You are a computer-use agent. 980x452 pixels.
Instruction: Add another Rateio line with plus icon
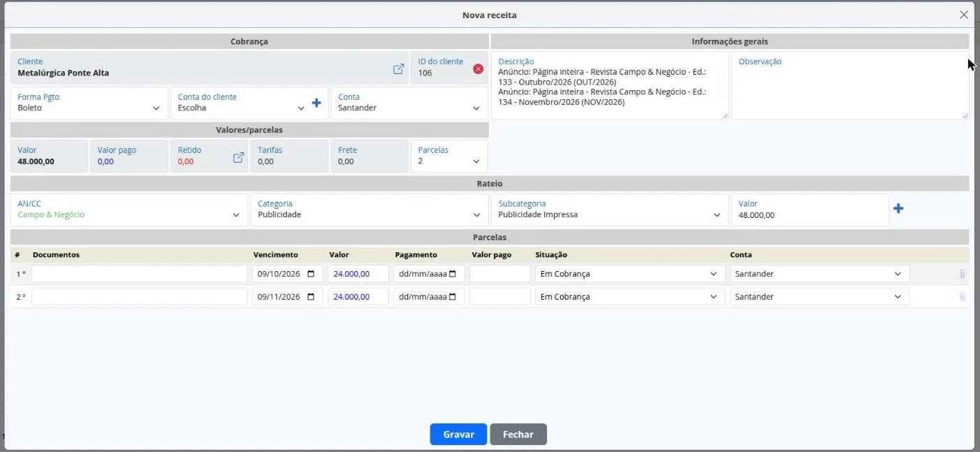pos(898,208)
